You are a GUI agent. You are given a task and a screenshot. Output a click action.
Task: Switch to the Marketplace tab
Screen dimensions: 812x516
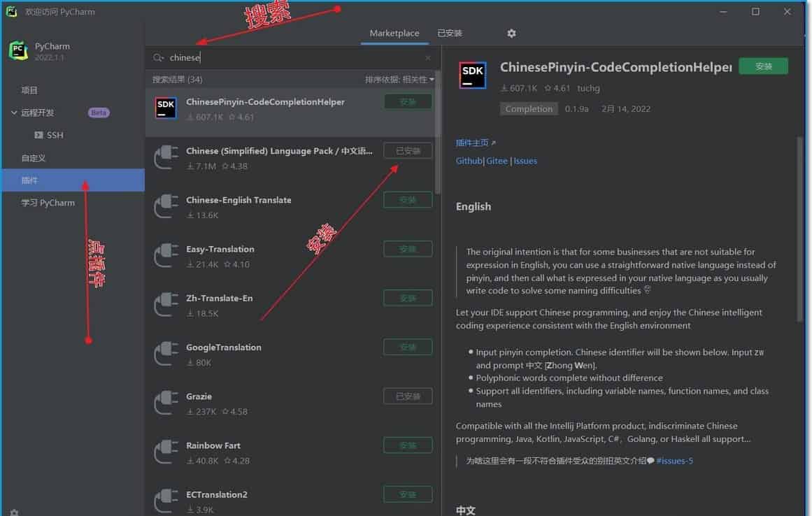[394, 33]
